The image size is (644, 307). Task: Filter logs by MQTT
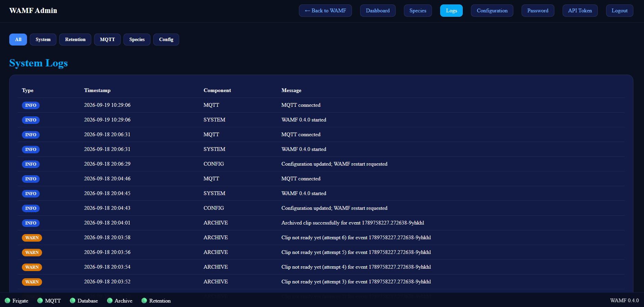pyautogui.click(x=107, y=39)
